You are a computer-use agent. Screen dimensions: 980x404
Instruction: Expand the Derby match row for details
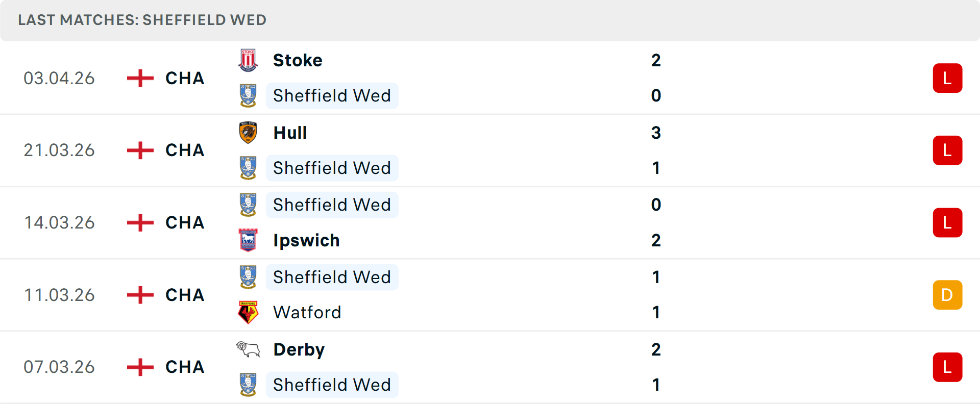click(x=490, y=367)
